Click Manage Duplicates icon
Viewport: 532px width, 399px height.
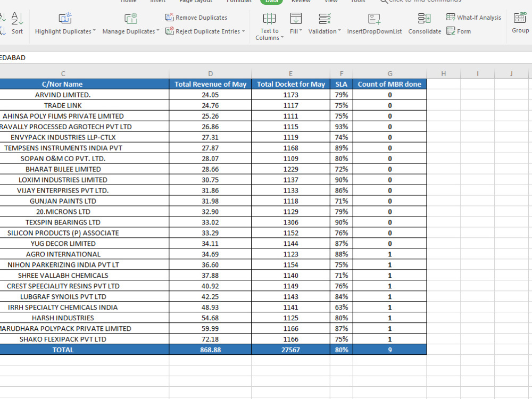tap(131, 18)
